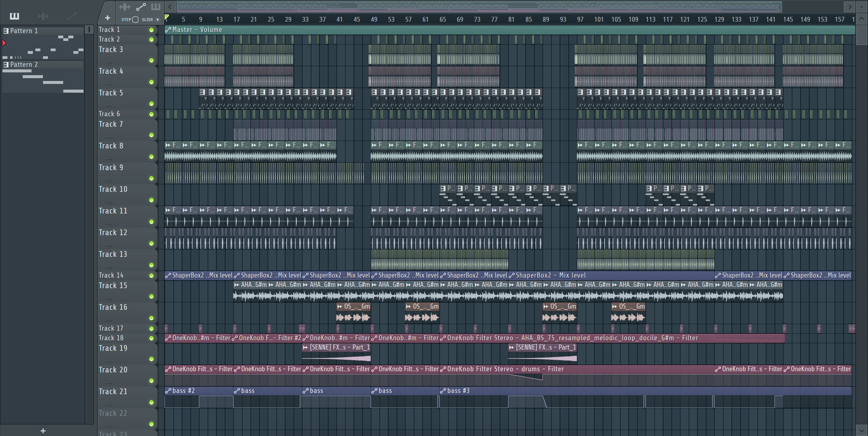This screenshot has width=868, height=436.
Task: Open Track 12 options via its dots
Action: click(109, 246)
